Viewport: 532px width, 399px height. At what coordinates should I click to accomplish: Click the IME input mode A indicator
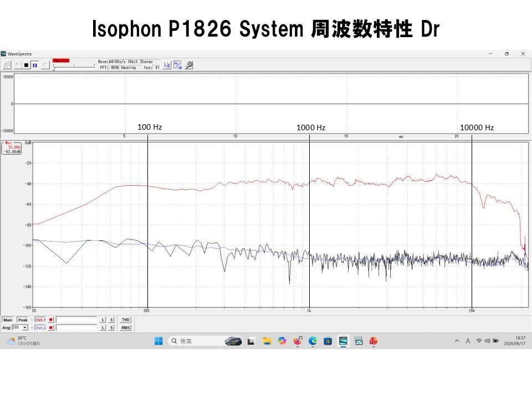coord(468,341)
